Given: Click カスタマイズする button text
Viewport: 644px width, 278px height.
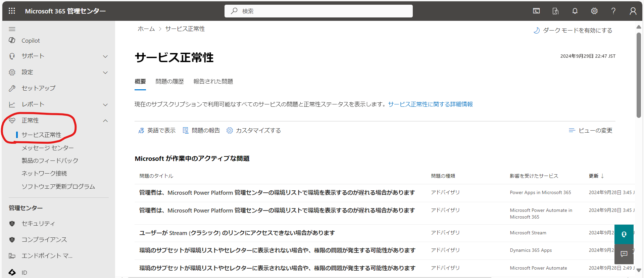Looking at the screenshot, I should click(258, 130).
